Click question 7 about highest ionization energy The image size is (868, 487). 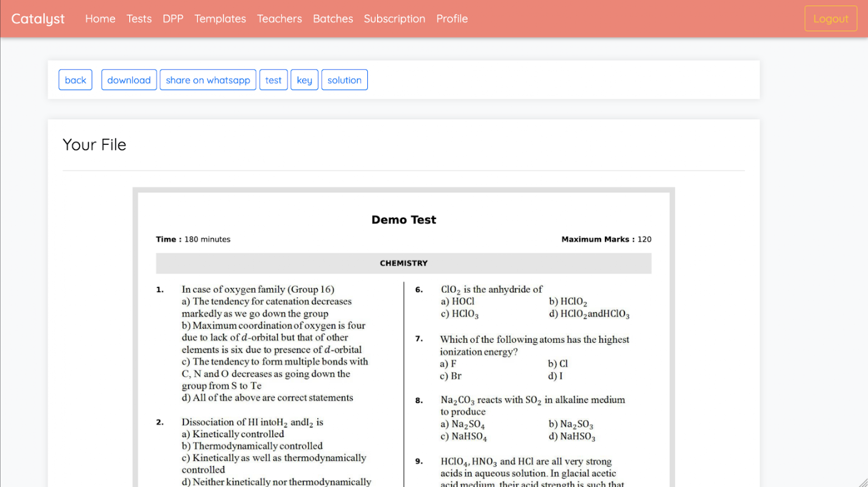tap(535, 346)
